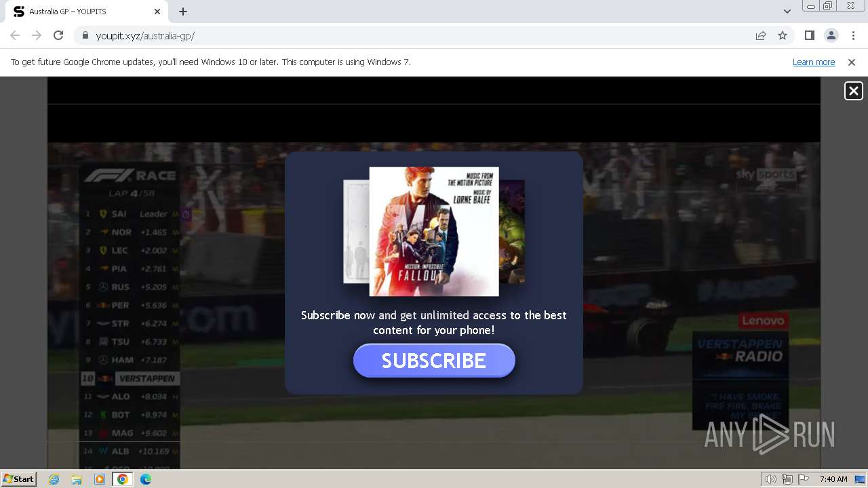Expand the tab search dropdown arrow
Screen dimensions: 868x488
point(787,12)
